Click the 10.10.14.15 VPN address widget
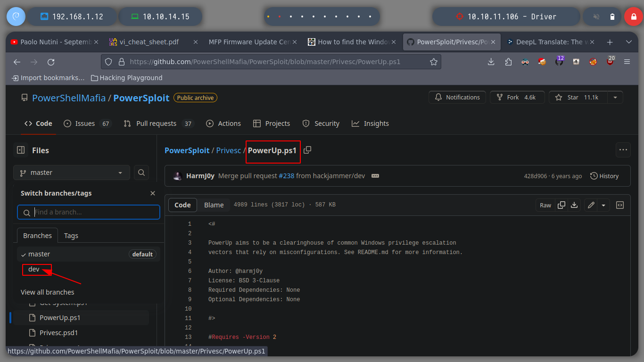This screenshot has height=362, width=644. [x=160, y=16]
